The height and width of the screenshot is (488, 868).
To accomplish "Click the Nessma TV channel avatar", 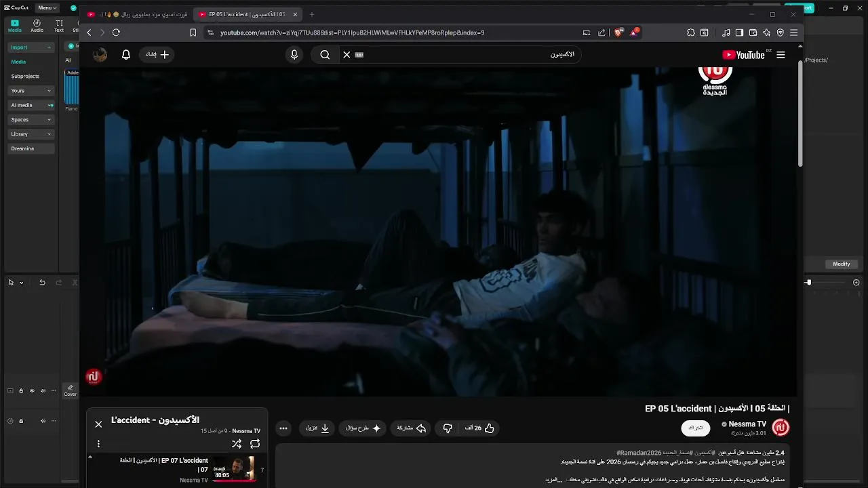I will tap(781, 428).
